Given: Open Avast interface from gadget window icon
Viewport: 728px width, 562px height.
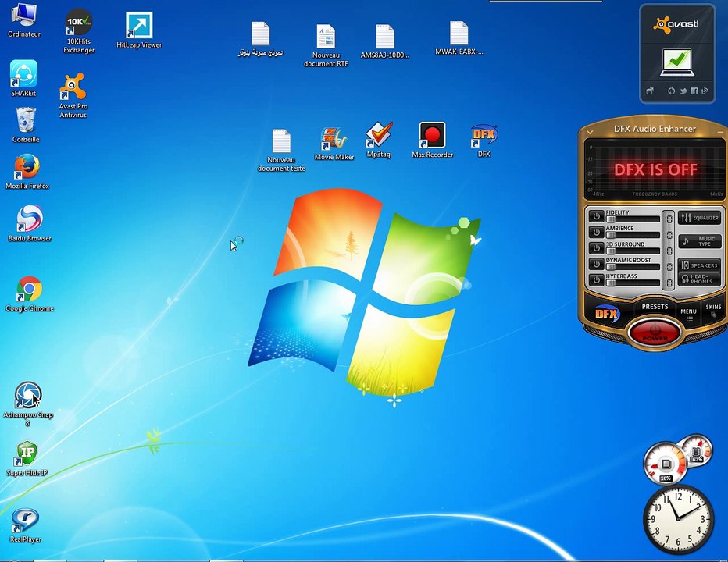Looking at the screenshot, I should point(650,91).
